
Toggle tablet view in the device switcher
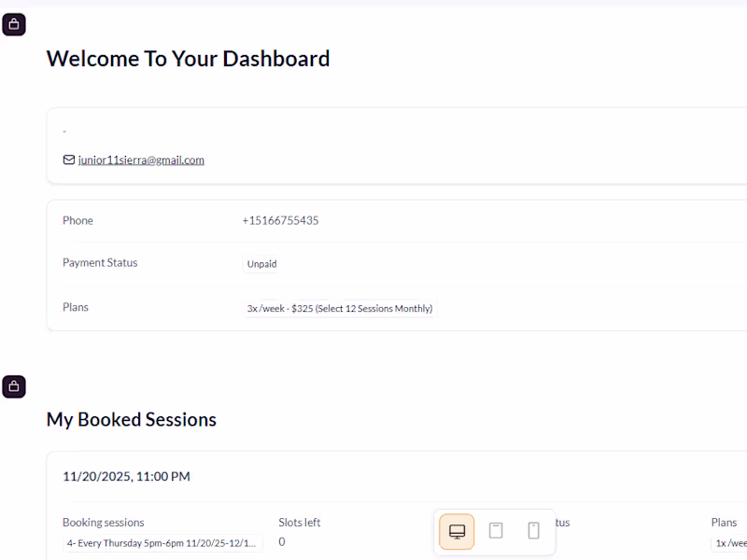[x=496, y=530]
